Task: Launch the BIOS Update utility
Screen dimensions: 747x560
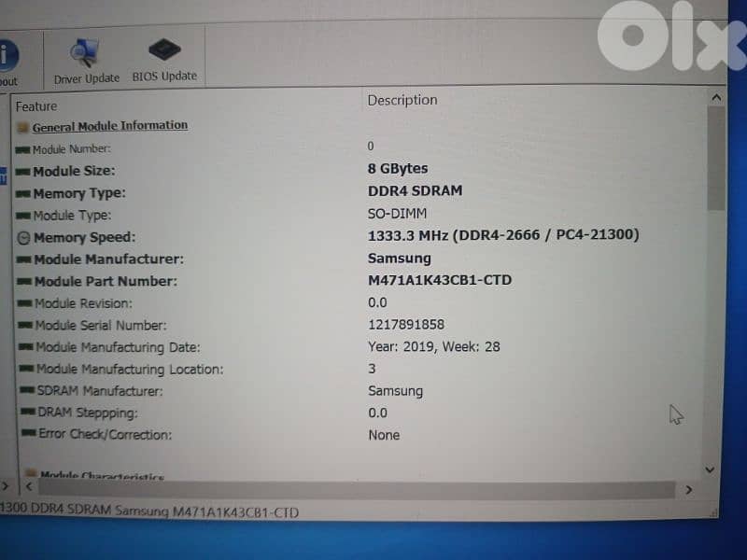Action: point(163,54)
